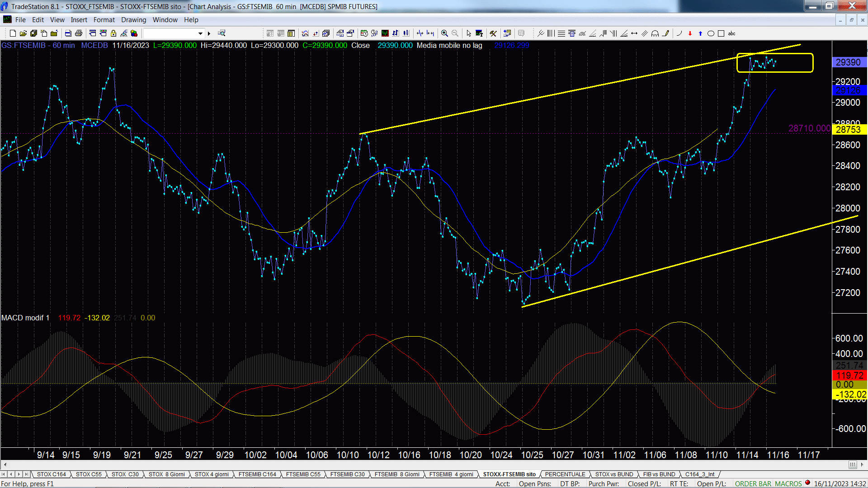Click MACROS in status bar

click(x=788, y=484)
